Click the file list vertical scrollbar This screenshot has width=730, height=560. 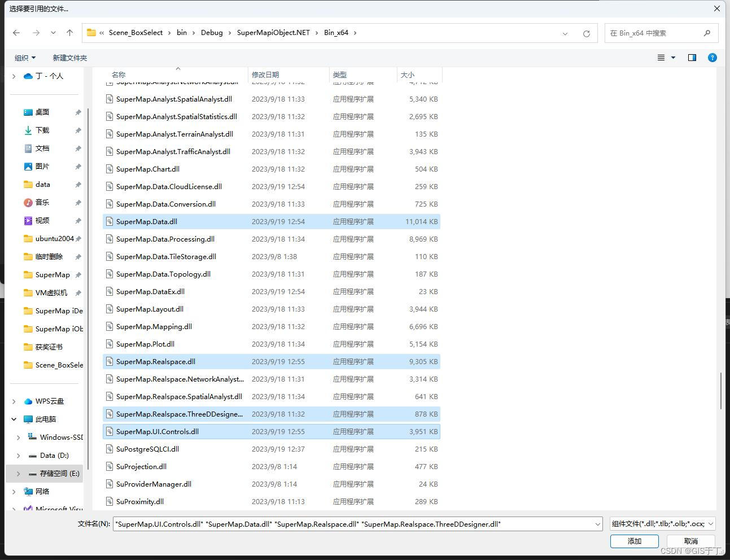[721, 391]
